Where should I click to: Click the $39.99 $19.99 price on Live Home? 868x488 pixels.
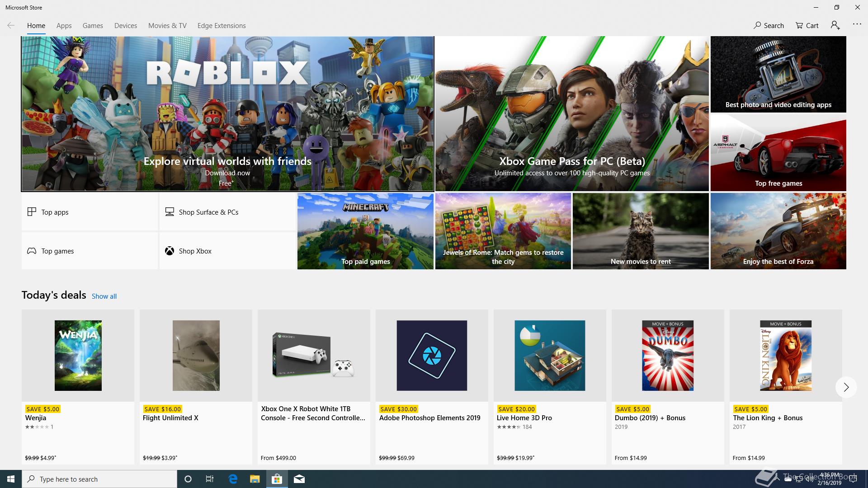[515, 458]
